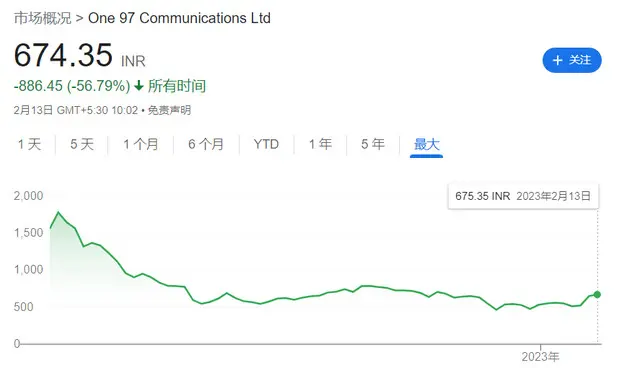The image size is (640, 368).
Task: Select the YTD range tab
Action: (266, 144)
